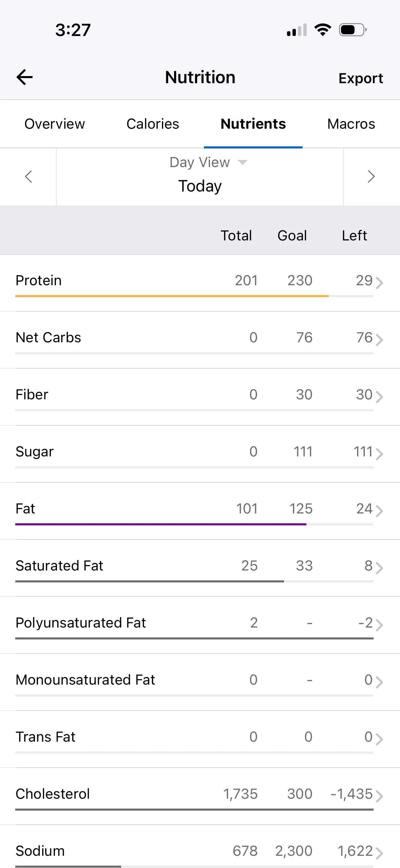400x868 pixels.
Task: Go to next day with right chevron
Action: (x=371, y=177)
